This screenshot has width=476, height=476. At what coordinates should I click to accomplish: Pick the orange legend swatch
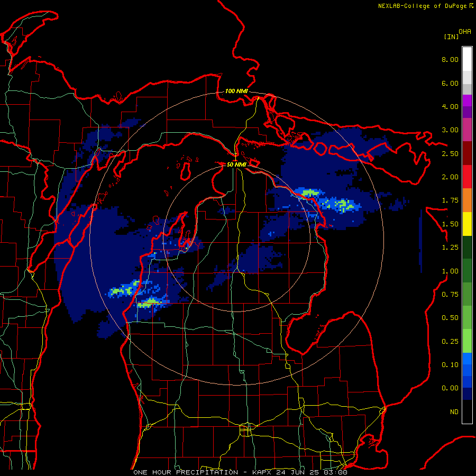pyautogui.click(x=467, y=200)
